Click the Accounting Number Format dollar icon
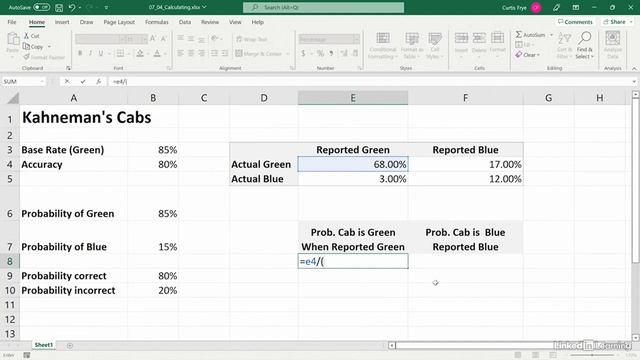This screenshot has height=360, width=640. click(x=303, y=53)
